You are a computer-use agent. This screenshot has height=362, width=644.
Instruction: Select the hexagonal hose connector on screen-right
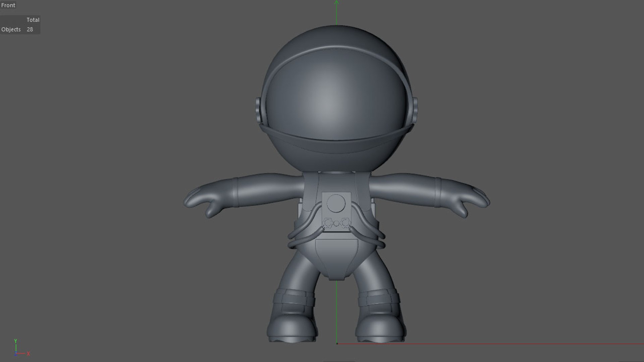(345, 223)
